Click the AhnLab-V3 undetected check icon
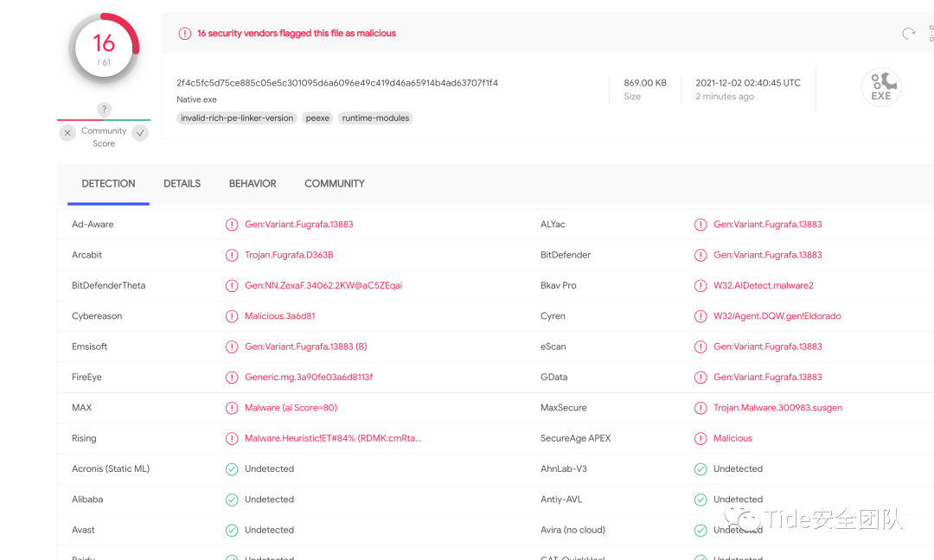 tap(700, 469)
